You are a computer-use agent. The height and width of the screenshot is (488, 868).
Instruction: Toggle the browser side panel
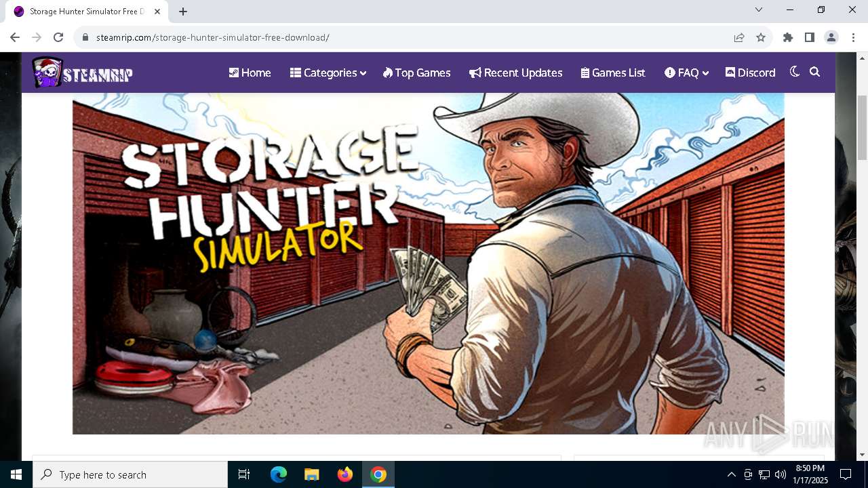click(810, 37)
